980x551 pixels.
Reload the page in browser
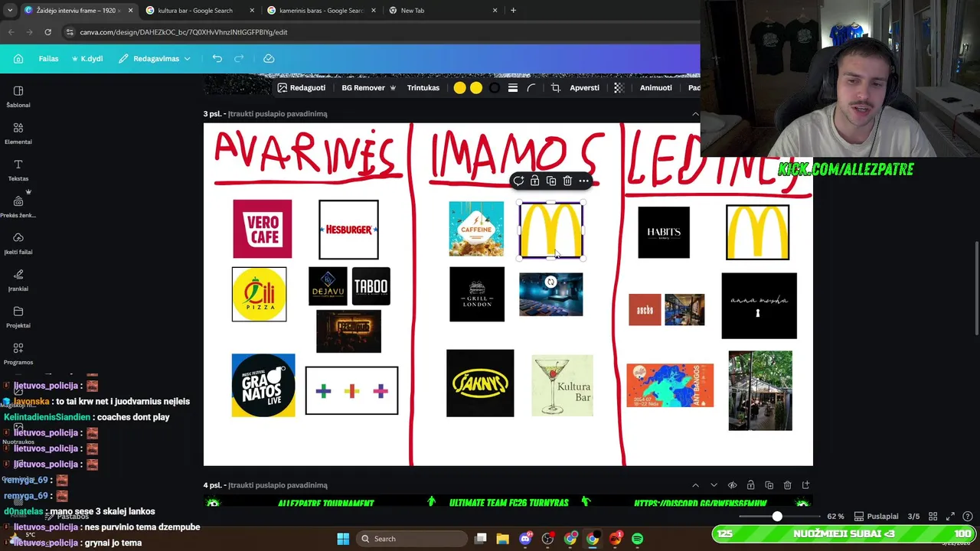[47, 32]
